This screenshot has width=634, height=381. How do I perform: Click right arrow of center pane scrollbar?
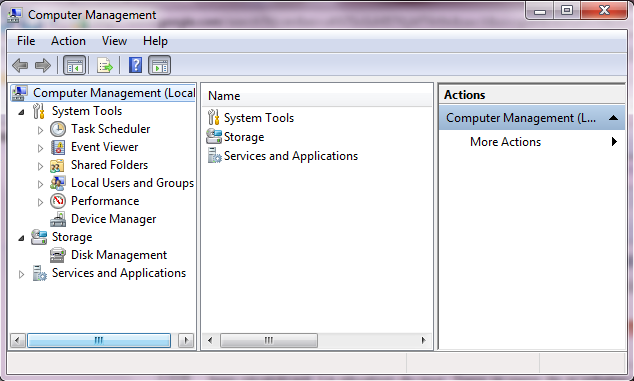(x=423, y=340)
